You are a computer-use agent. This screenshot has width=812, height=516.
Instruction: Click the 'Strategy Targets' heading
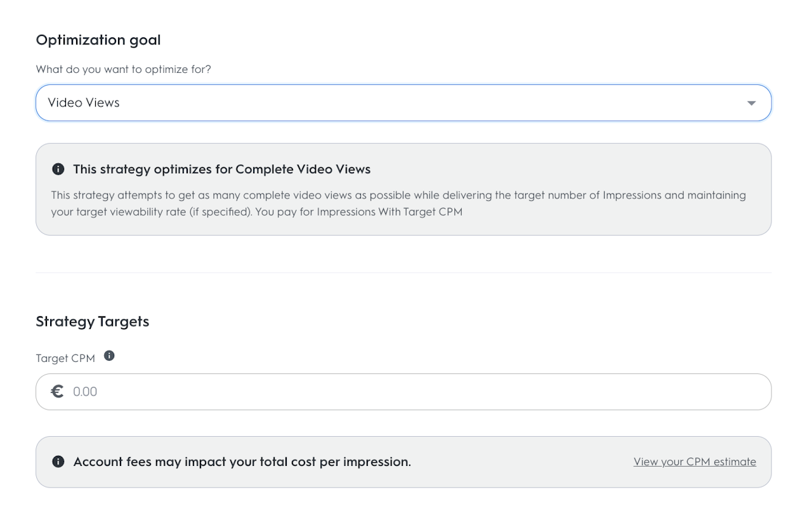(x=93, y=321)
